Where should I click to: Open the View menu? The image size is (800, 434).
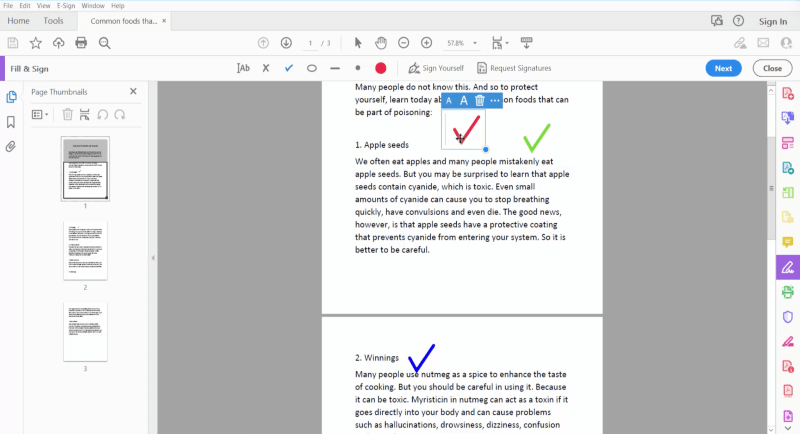pos(43,6)
